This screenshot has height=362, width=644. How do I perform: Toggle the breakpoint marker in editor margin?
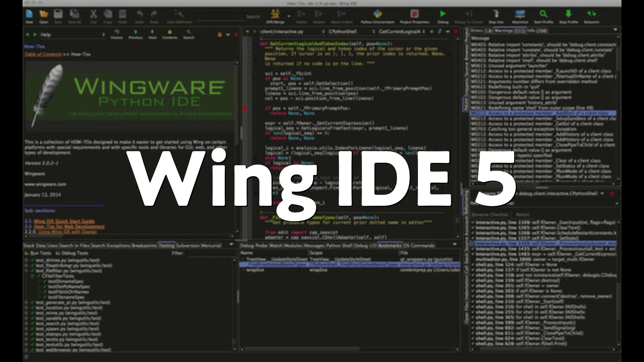[245, 108]
